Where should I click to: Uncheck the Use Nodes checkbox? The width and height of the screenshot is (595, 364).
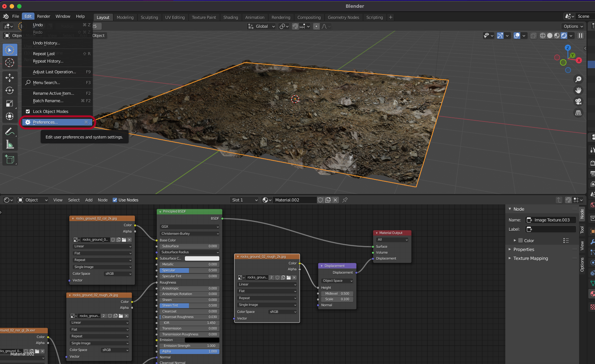(x=115, y=200)
